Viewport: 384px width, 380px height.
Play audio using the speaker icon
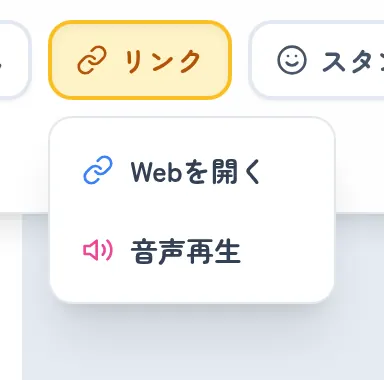point(98,250)
